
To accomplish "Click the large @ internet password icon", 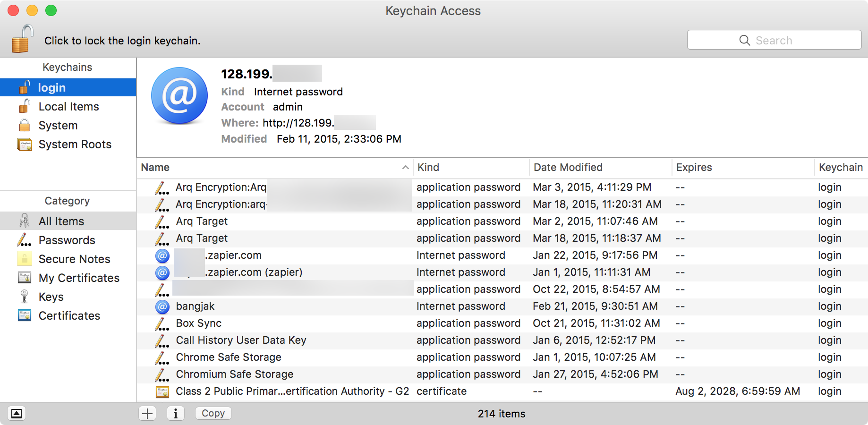I will (179, 95).
